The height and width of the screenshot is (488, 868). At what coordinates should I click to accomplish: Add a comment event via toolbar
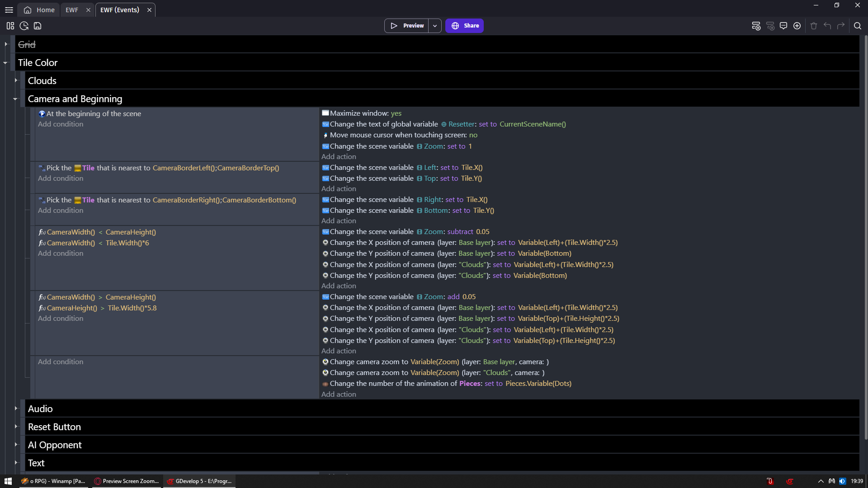tap(783, 26)
